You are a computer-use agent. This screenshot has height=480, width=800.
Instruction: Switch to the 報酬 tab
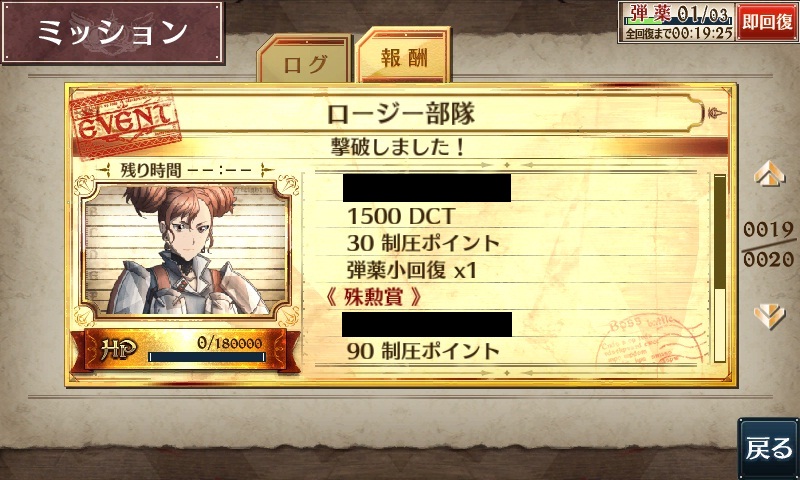pos(404,56)
